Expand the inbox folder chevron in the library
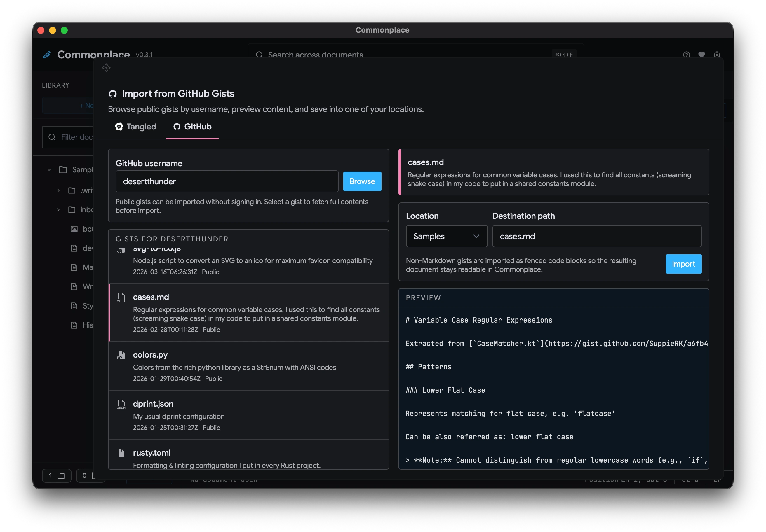 [58, 210]
